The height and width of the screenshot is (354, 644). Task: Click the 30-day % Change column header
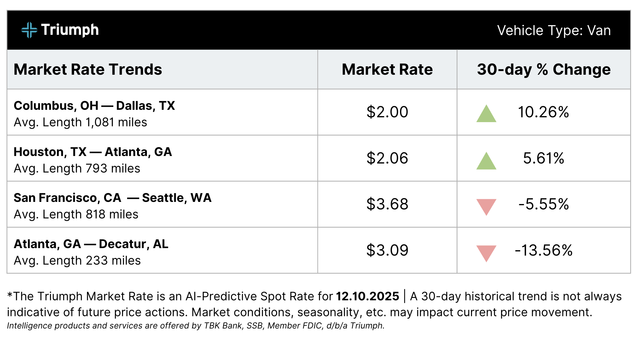tap(544, 70)
